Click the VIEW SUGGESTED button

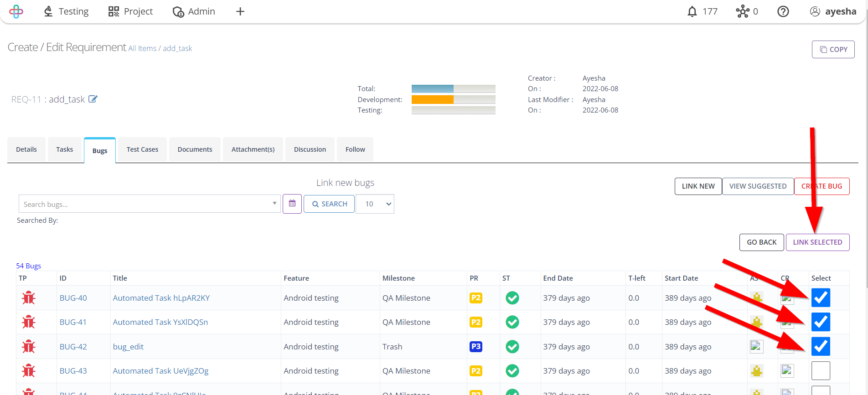758,186
